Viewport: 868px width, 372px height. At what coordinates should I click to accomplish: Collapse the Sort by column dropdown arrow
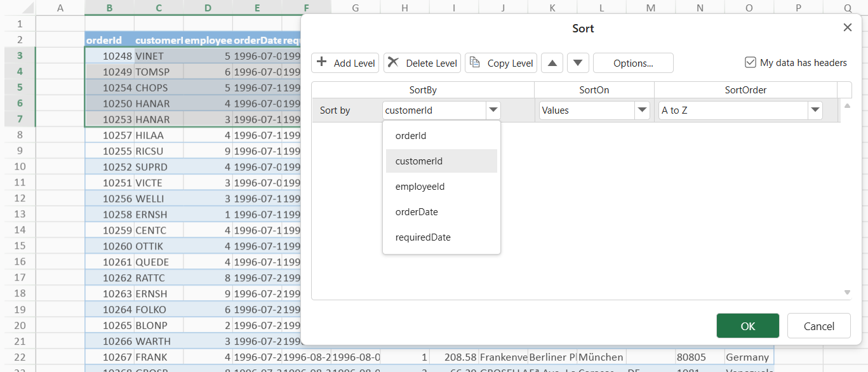493,110
